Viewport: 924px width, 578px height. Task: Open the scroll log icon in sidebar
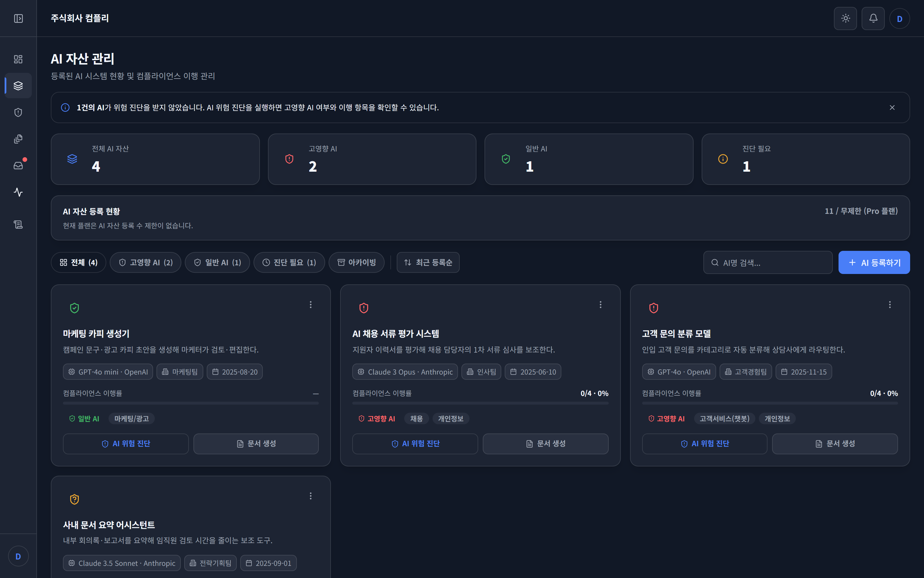point(18,224)
